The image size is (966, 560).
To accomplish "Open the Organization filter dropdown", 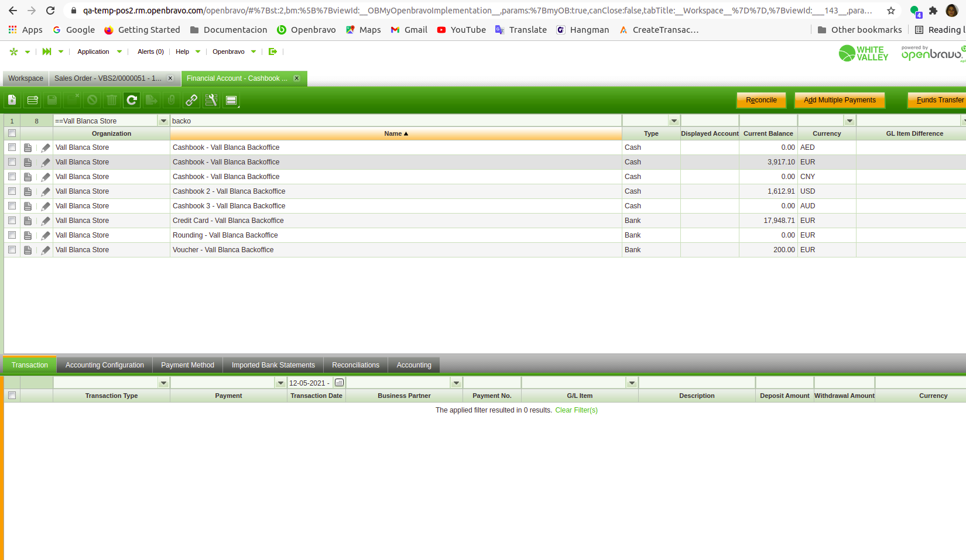I will tap(163, 121).
